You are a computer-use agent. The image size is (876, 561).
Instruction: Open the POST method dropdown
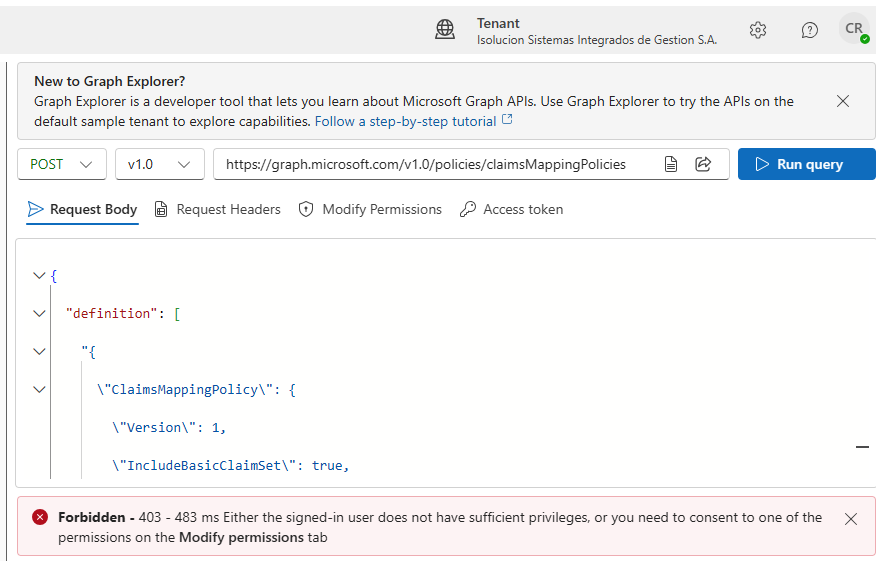(62, 164)
